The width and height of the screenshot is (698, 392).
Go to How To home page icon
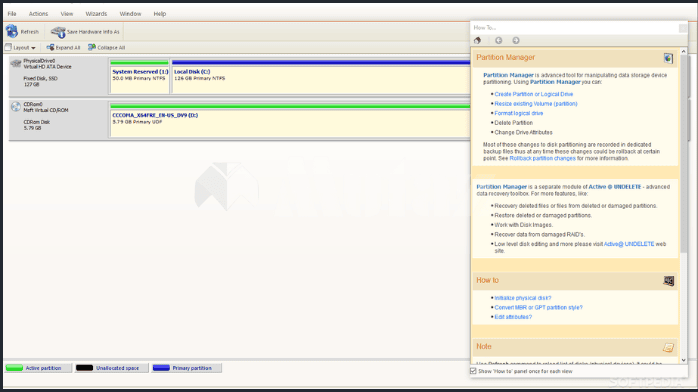tap(478, 40)
